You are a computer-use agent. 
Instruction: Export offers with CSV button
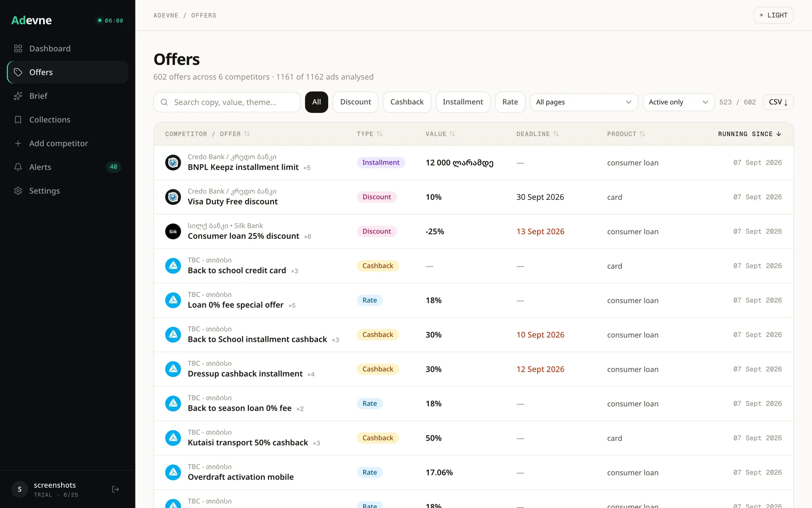click(778, 102)
